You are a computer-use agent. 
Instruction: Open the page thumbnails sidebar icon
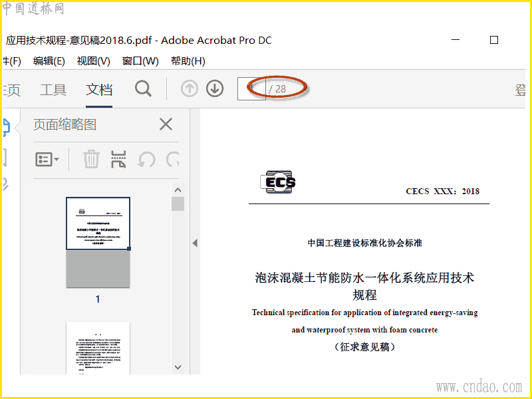(x=6, y=127)
